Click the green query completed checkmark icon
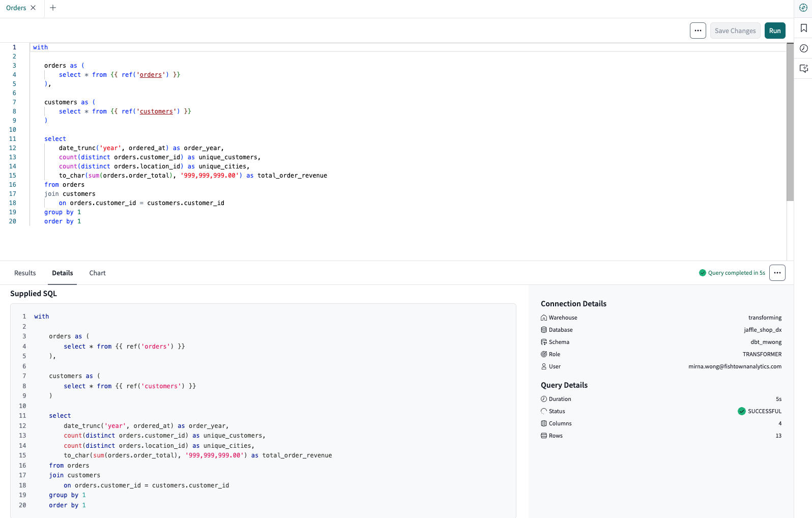Screen dimensions: 812x518 (x=703, y=273)
